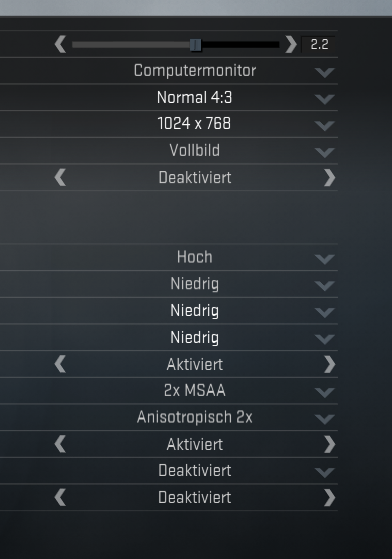Toggle the Deaktiviert setting below Vollbild
Viewport: 392px width, 559px height.
click(195, 178)
